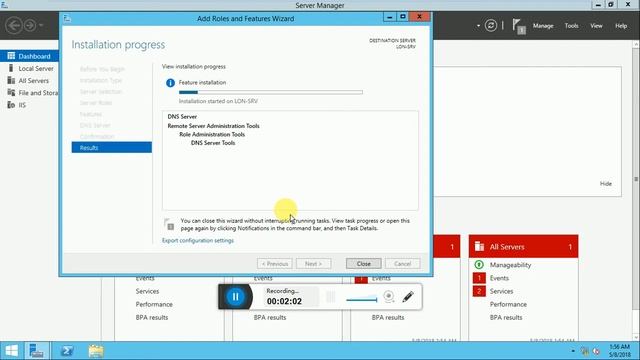
Task: Open File Explorer from the taskbar
Action: point(96,351)
